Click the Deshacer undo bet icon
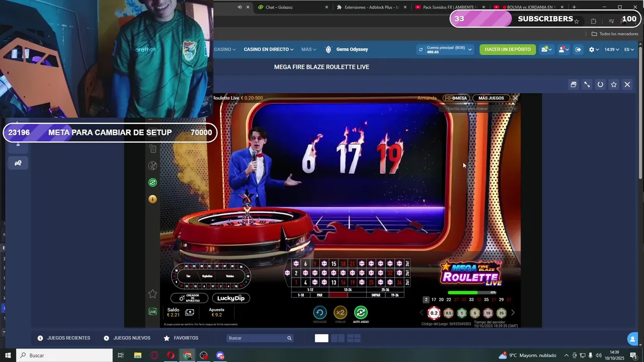 click(320, 313)
